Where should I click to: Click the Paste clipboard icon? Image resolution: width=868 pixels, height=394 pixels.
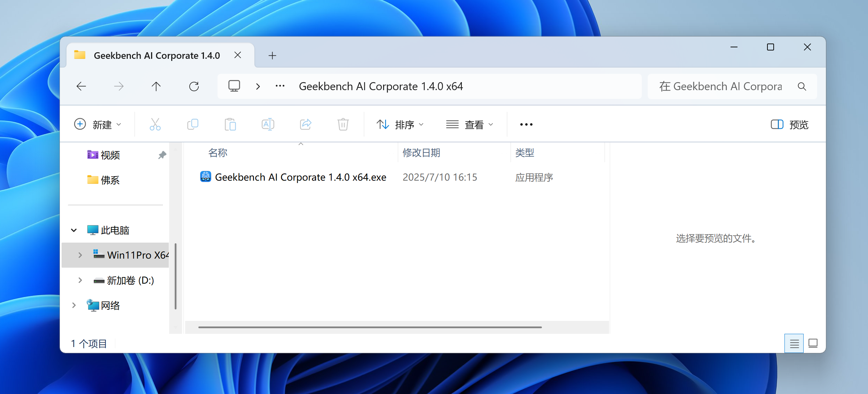coord(230,124)
